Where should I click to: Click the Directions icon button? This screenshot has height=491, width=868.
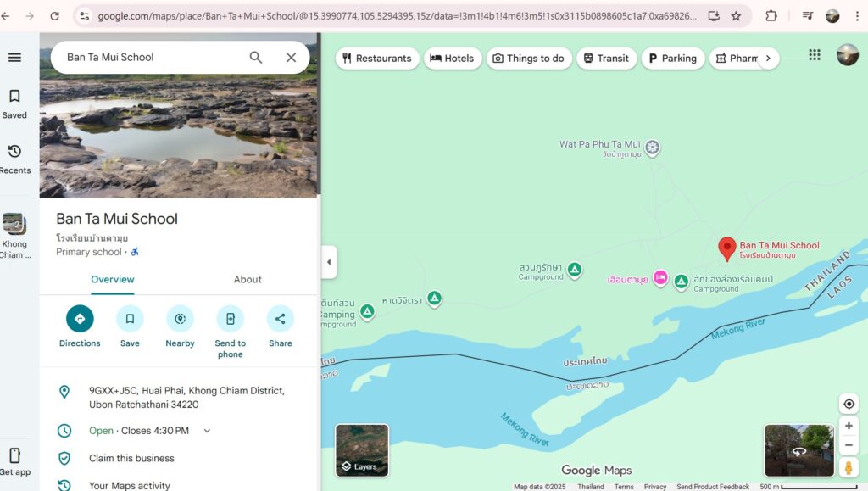click(x=80, y=319)
